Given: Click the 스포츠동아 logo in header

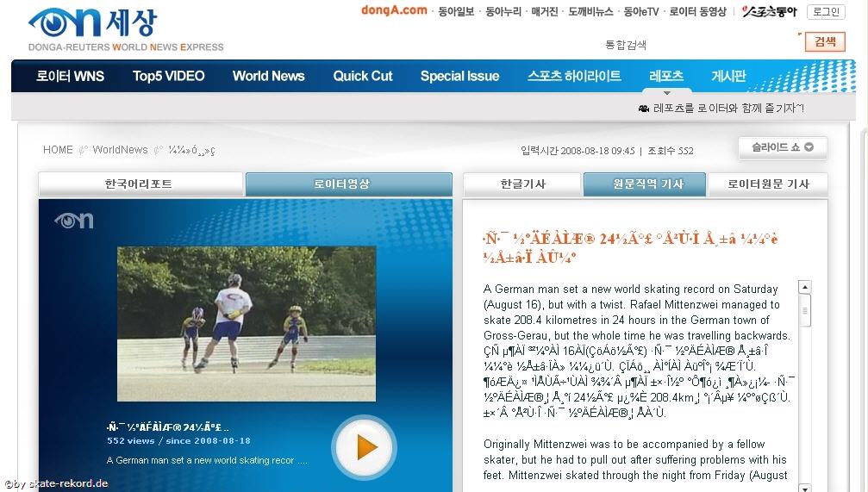Looking at the screenshot, I should point(769,11).
